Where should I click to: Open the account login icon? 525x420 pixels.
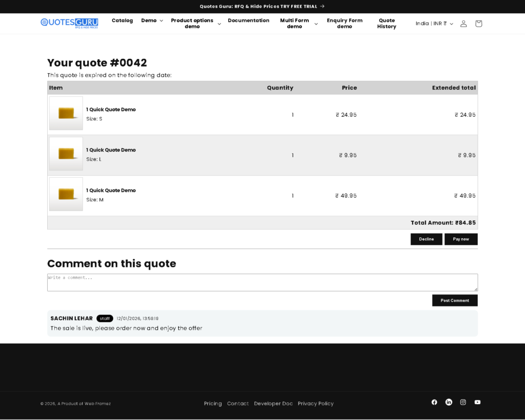(x=463, y=24)
